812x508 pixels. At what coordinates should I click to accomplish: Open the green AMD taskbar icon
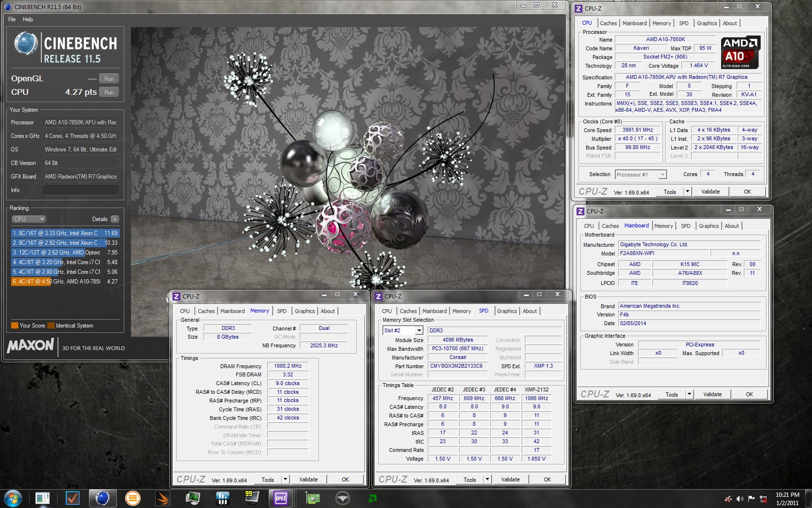pos(373,498)
